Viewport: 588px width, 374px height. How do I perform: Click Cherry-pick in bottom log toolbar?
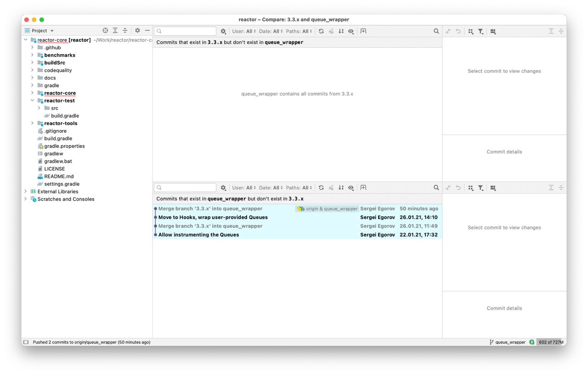click(x=331, y=188)
